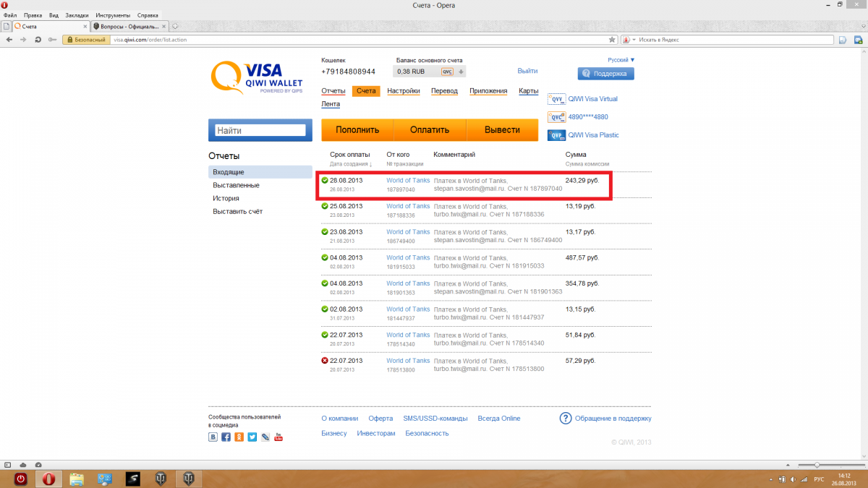Click the Visa QIWI Wallet logo
Image resolution: width=868 pixels, height=488 pixels.
(257, 78)
